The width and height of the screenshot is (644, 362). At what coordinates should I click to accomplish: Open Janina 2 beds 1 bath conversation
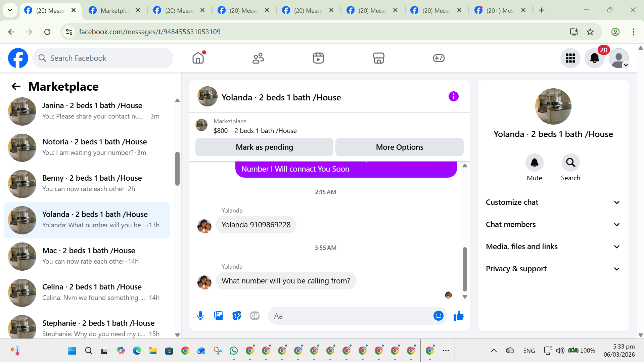point(87,111)
